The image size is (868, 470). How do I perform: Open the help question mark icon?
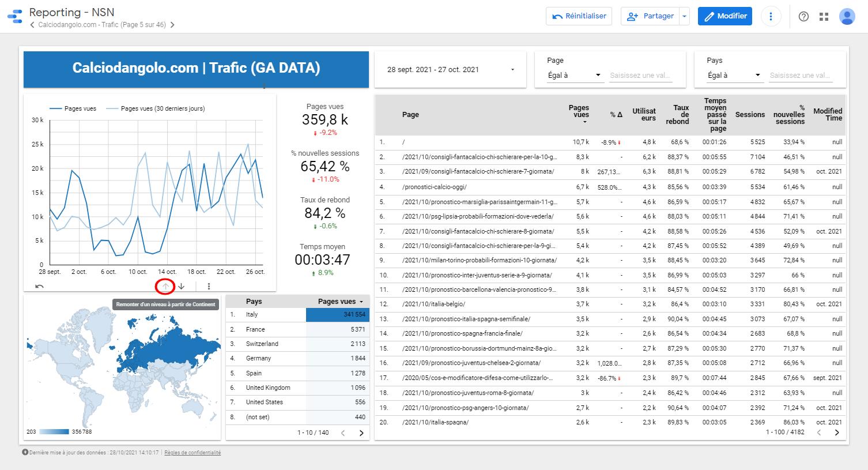pyautogui.click(x=803, y=17)
